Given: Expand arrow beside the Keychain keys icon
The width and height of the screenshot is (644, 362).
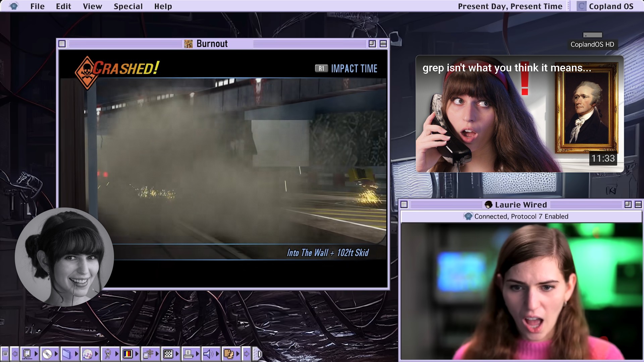Looking at the screenshot, I should tap(117, 354).
